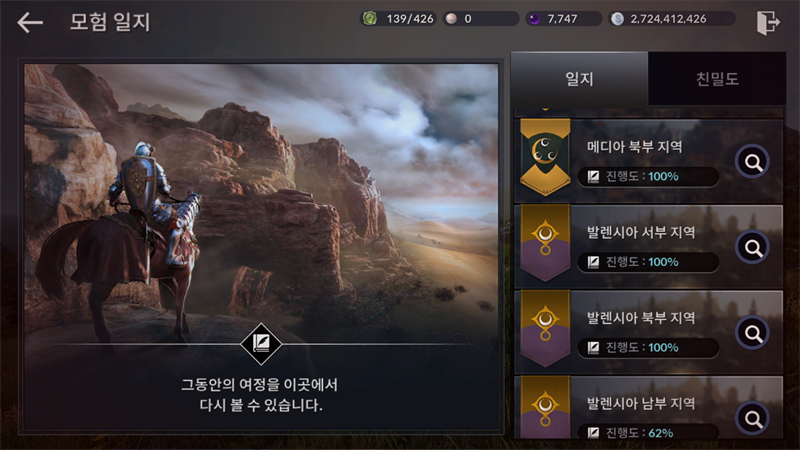The height and width of the screenshot is (450, 800).
Task: Switch to the 일지 tab
Action: click(579, 79)
